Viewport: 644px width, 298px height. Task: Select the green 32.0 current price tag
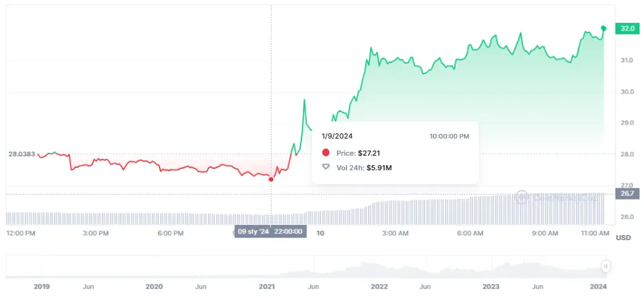[627, 29]
